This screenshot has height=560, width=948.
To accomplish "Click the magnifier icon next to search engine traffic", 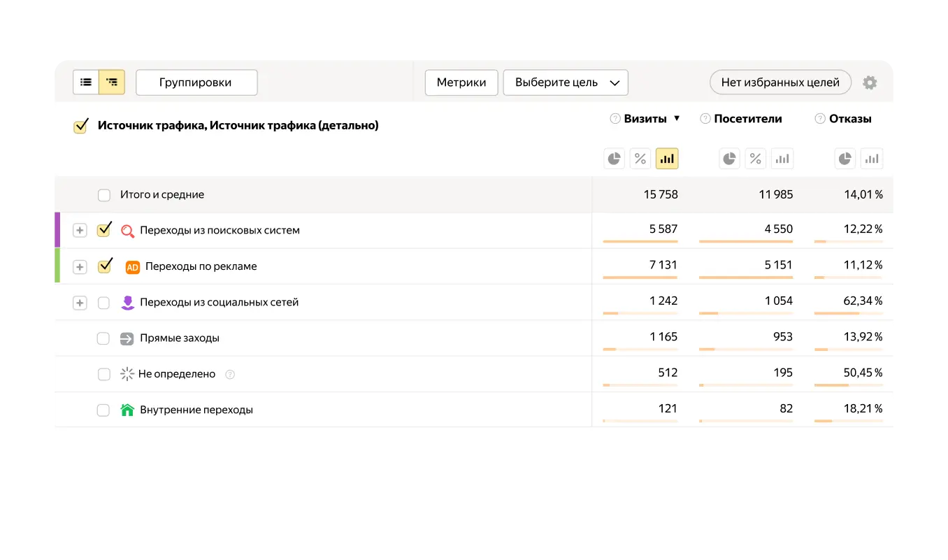I will click(x=127, y=229).
